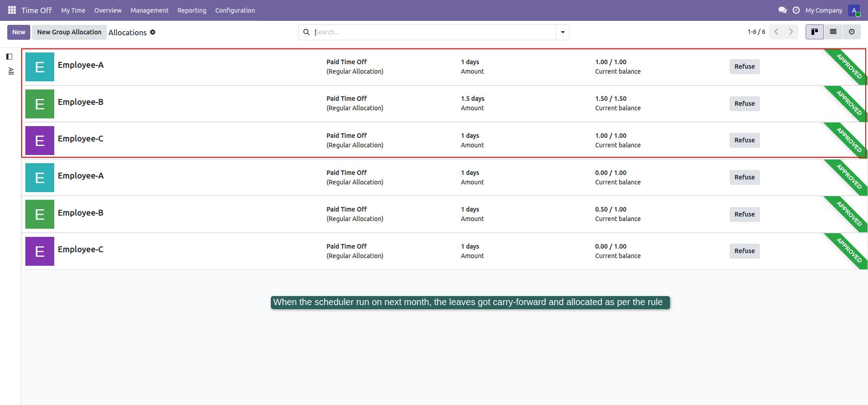
Task: Refuse Employee-B allocation of 1.5 days
Action: coord(745,104)
